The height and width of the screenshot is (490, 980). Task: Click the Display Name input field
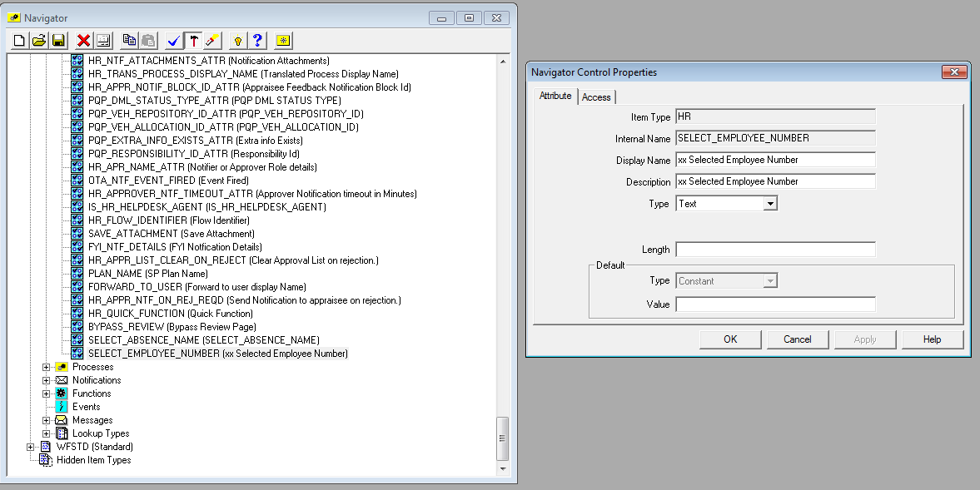pyautogui.click(x=776, y=160)
